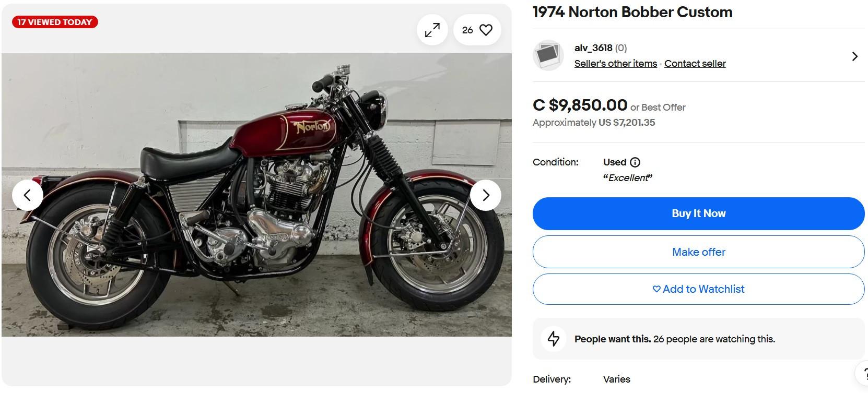Click the seller's profile avatar picture
This screenshot has height=393, width=868.
pyautogui.click(x=548, y=55)
